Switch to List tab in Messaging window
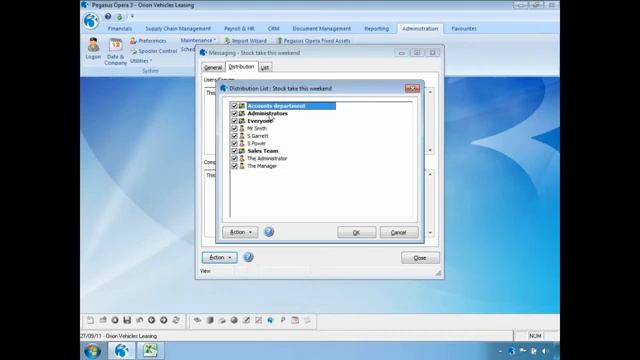Image resolution: width=640 pixels, height=360 pixels. (265, 67)
